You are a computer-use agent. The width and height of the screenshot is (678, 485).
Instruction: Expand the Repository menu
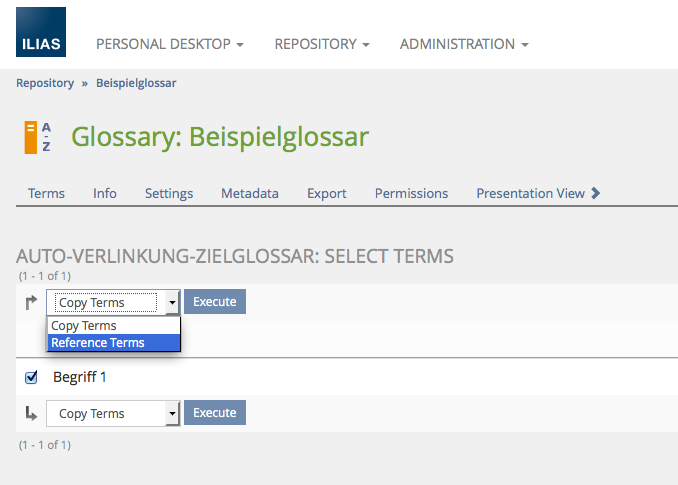click(x=322, y=44)
